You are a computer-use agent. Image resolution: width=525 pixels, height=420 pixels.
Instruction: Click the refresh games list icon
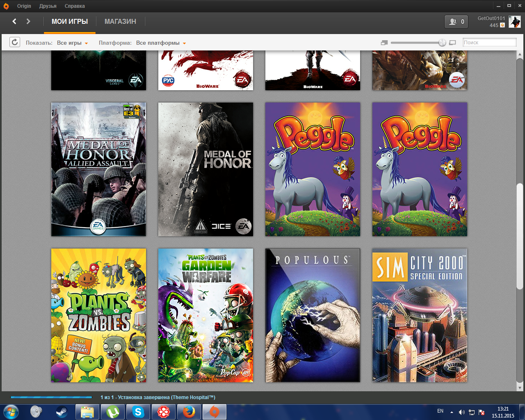click(x=15, y=42)
